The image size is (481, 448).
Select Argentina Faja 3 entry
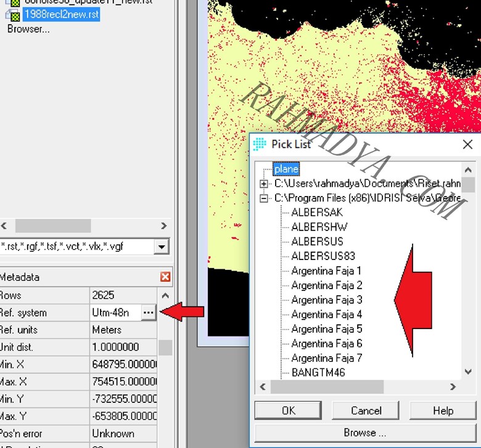coord(326,300)
